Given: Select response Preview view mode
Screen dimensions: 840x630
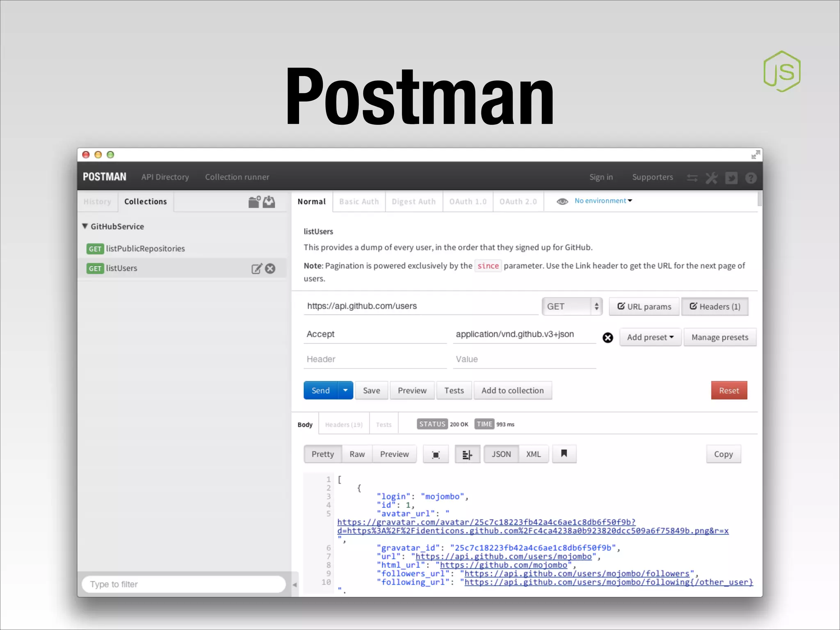Looking at the screenshot, I should point(395,454).
